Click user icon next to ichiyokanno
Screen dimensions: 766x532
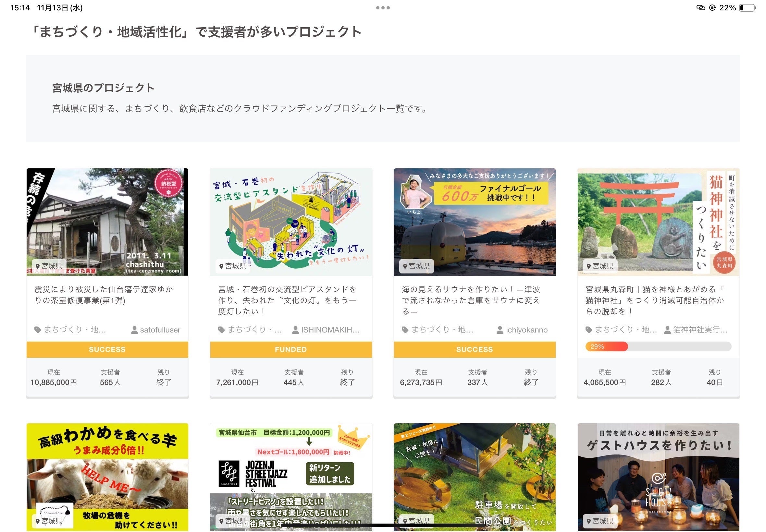pos(500,330)
